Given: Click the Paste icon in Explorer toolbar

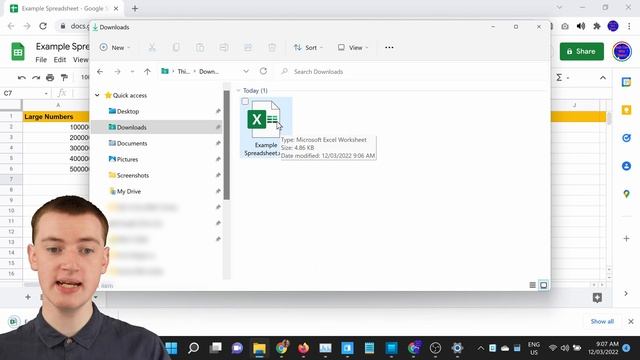Looking at the screenshot, I should click(200, 47).
